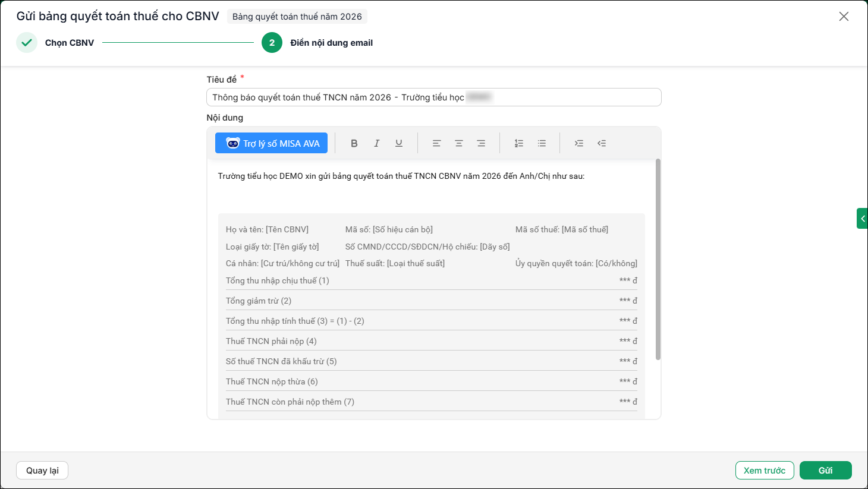The height and width of the screenshot is (489, 868).
Task: Click the Tiêu đề subject field
Action: coord(434,97)
